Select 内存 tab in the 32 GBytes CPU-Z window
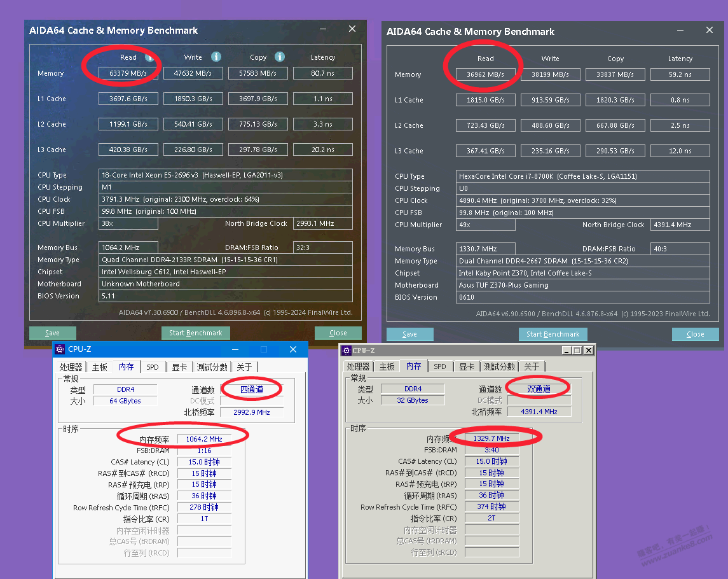The width and height of the screenshot is (728, 579). pyautogui.click(x=414, y=366)
